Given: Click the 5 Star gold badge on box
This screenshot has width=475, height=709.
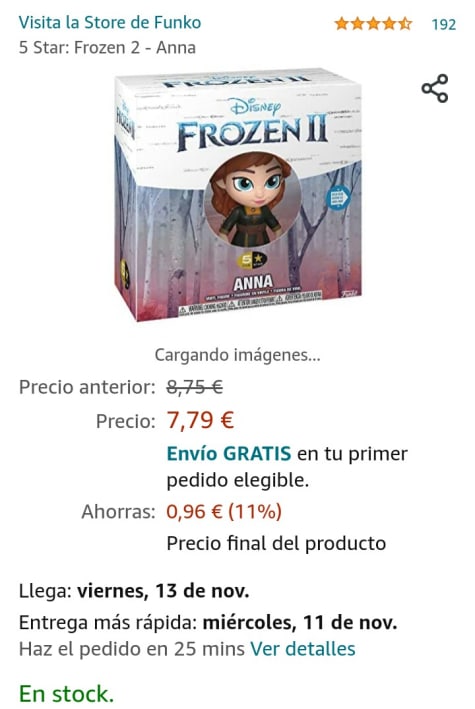Looking at the screenshot, I should pos(252,260).
